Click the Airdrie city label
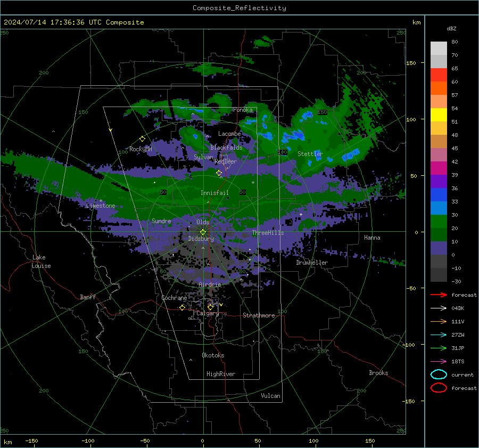Viewport: 479px width, 448px height. coord(210,284)
